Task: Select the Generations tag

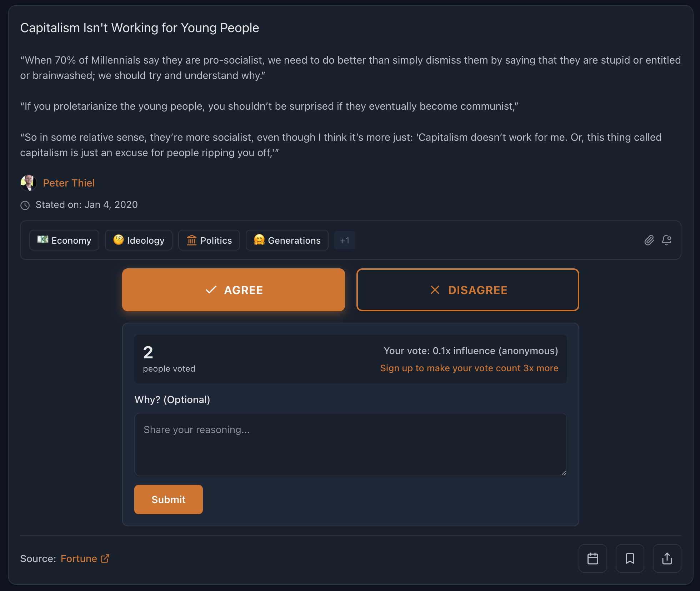Action: (287, 240)
